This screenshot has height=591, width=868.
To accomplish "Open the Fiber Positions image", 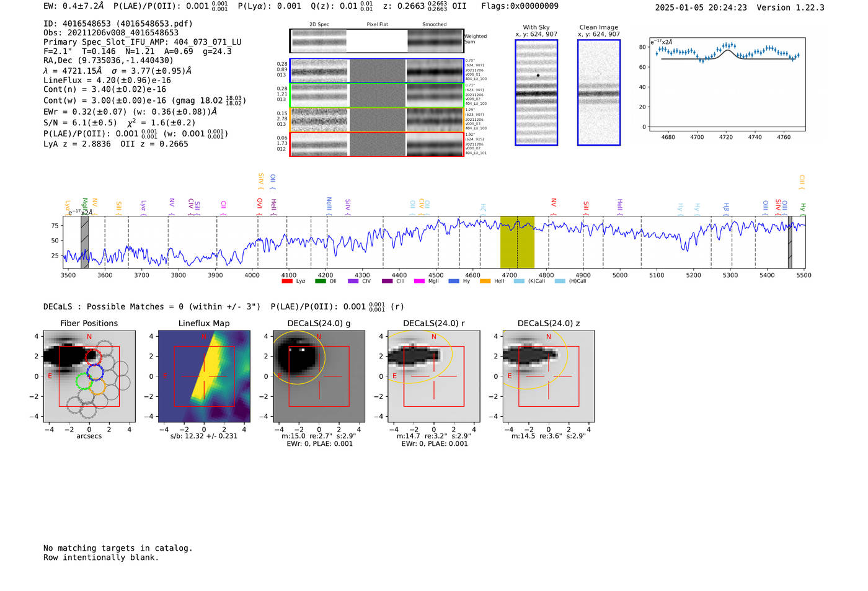I will pyautogui.click(x=89, y=376).
